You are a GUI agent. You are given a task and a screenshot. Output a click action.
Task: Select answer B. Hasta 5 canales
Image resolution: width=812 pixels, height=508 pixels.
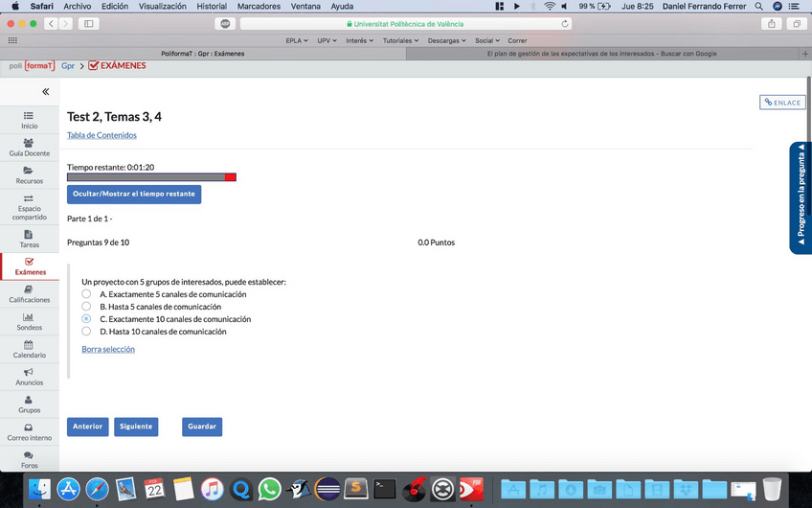point(87,307)
